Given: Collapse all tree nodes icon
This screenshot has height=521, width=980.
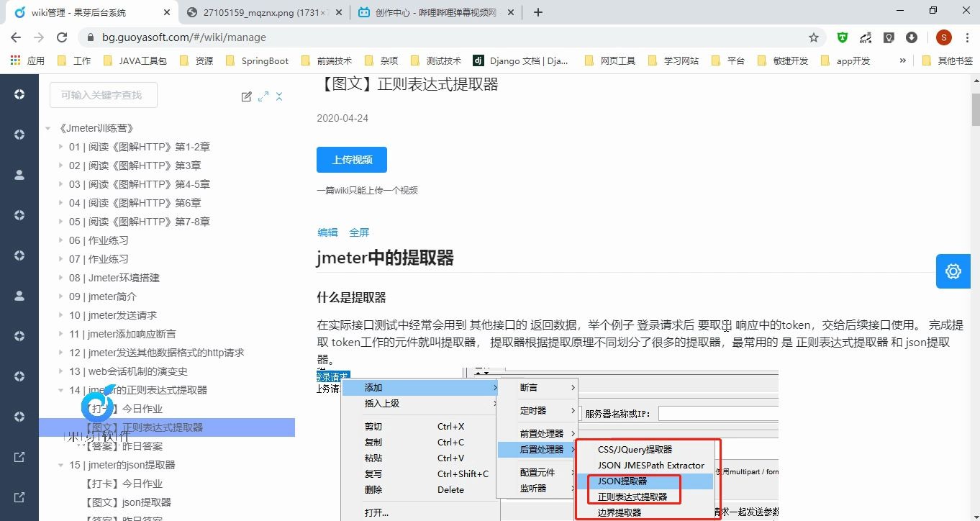Looking at the screenshot, I should point(279,96).
